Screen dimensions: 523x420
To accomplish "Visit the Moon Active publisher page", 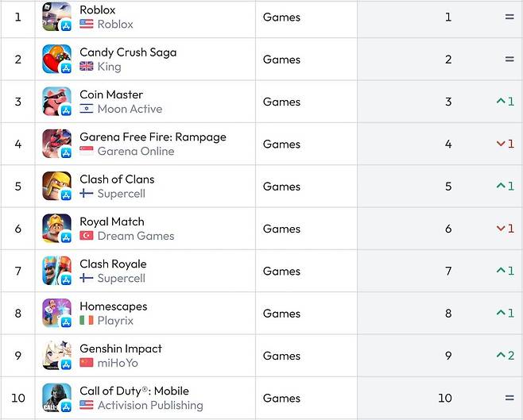I will click(130, 109).
